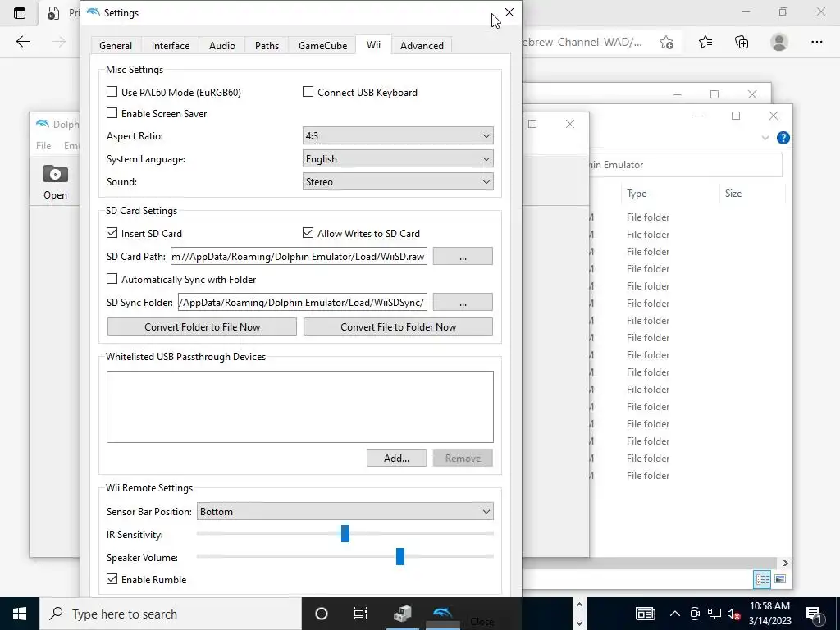Viewport: 840px width, 630px height.
Task: Open the System Language dropdown
Action: point(398,158)
